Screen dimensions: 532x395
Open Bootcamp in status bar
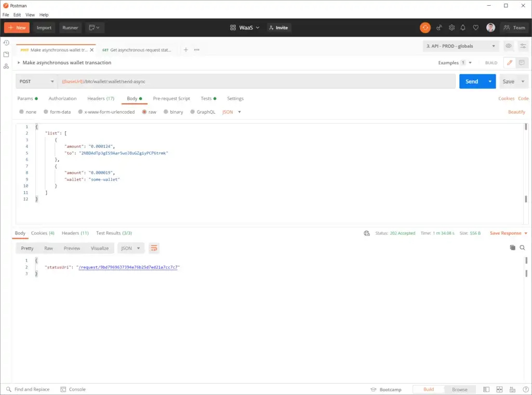[386, 390]
